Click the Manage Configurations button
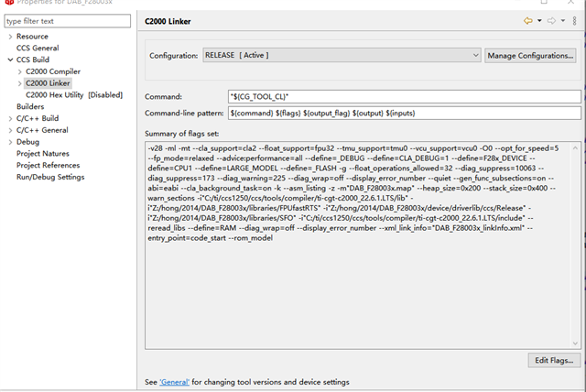 point(530,56)
